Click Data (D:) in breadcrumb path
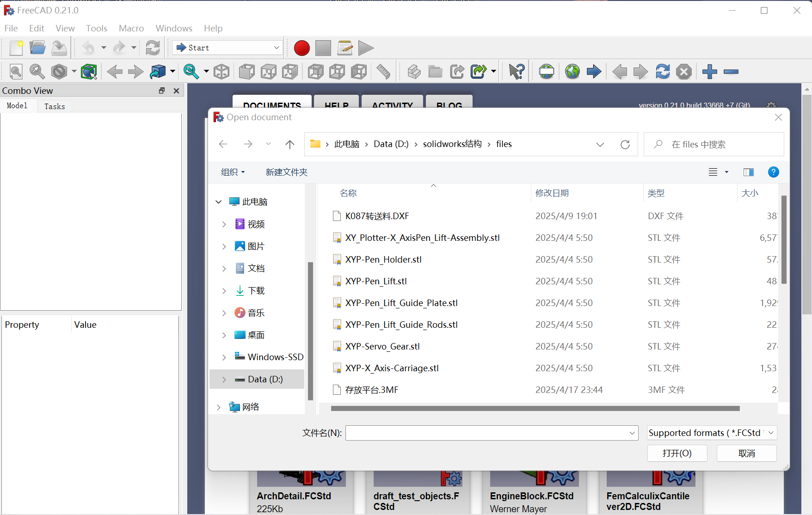This screenshot has width=812, height=515. (x=391, y=144)
